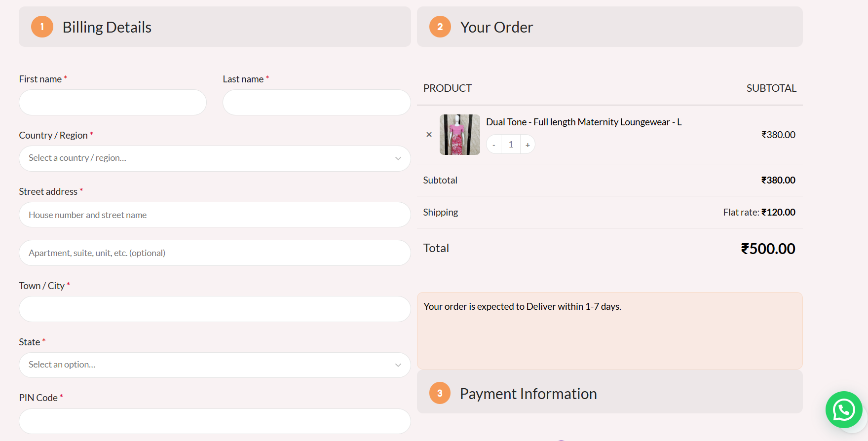The height and width of the screenshot is (441, 868).
Task: Click the Street address house number field
Action: (x=215, y=215)
